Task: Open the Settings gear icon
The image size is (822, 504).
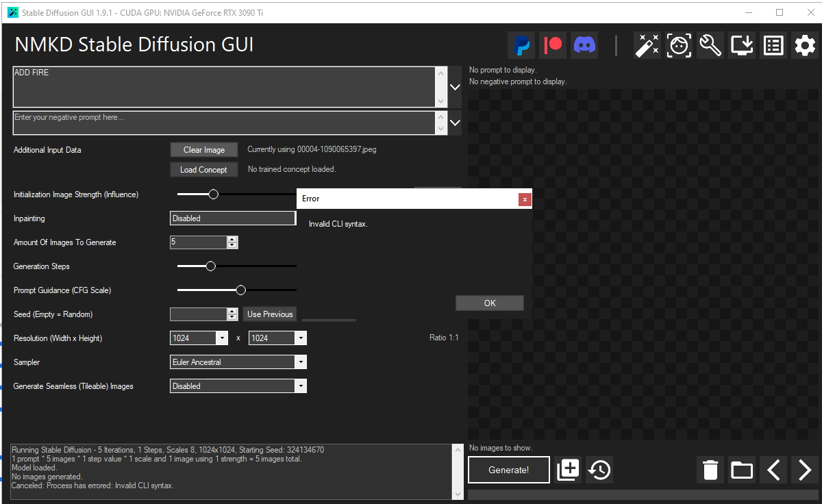Action: coord(804,45)
